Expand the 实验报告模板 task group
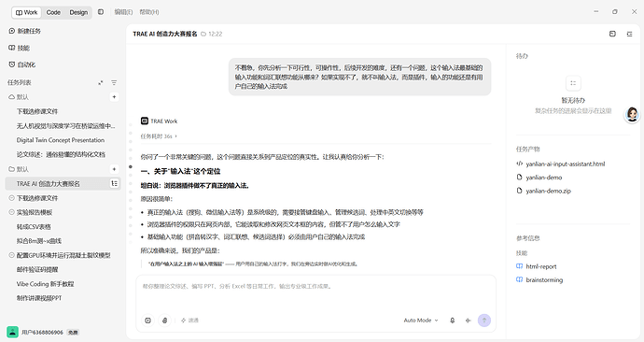 coord(11,212)
